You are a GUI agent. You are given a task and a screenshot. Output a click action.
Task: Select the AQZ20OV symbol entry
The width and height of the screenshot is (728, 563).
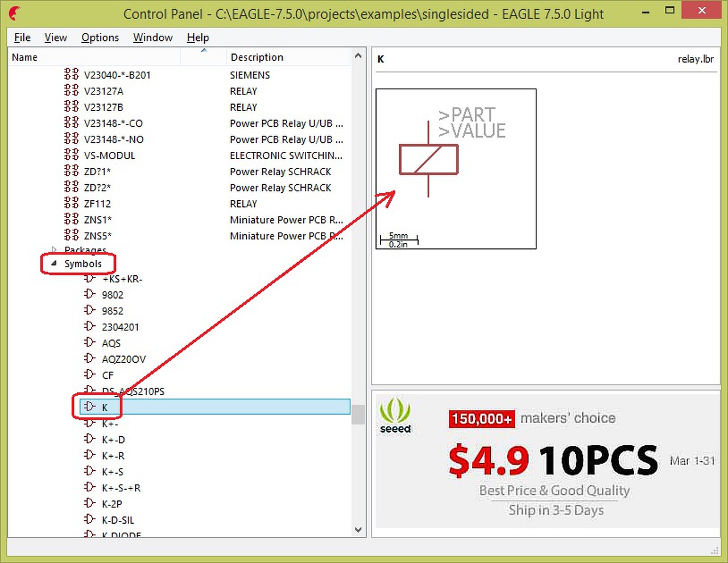coord(124,359)
